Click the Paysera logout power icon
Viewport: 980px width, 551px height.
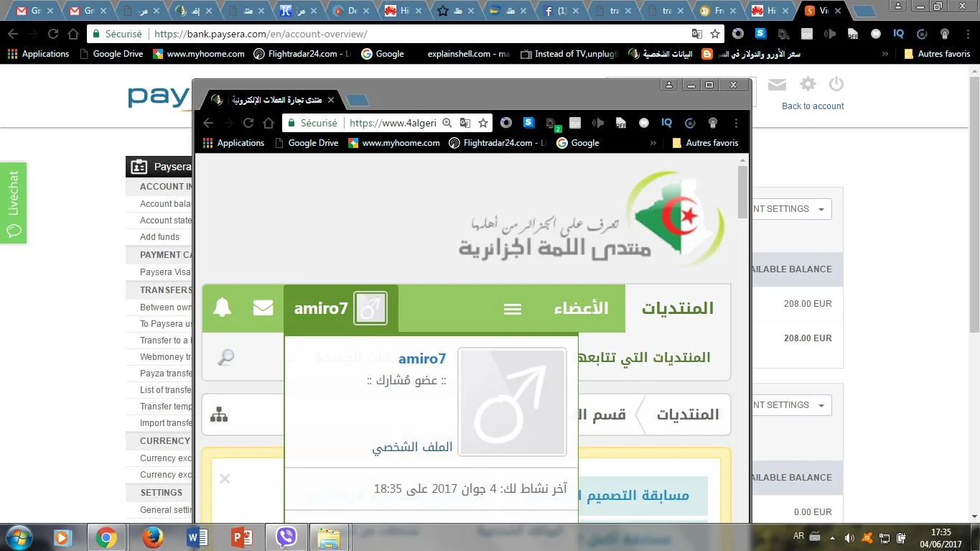click(x=836, y=85)
